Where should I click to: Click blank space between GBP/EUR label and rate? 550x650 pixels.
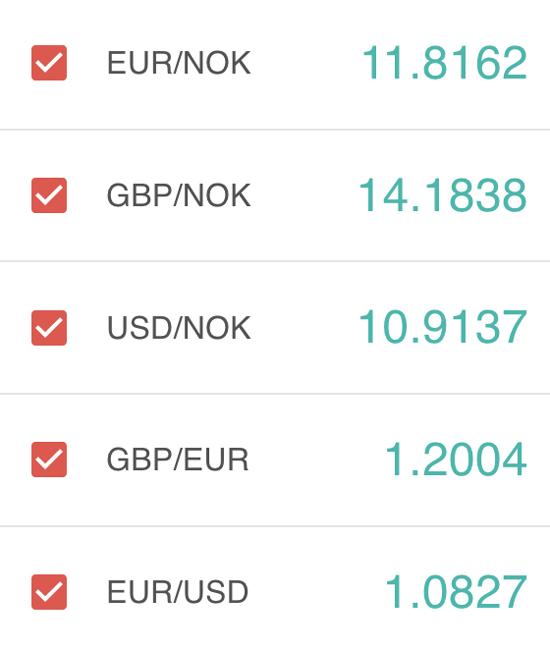coord(317,460)
